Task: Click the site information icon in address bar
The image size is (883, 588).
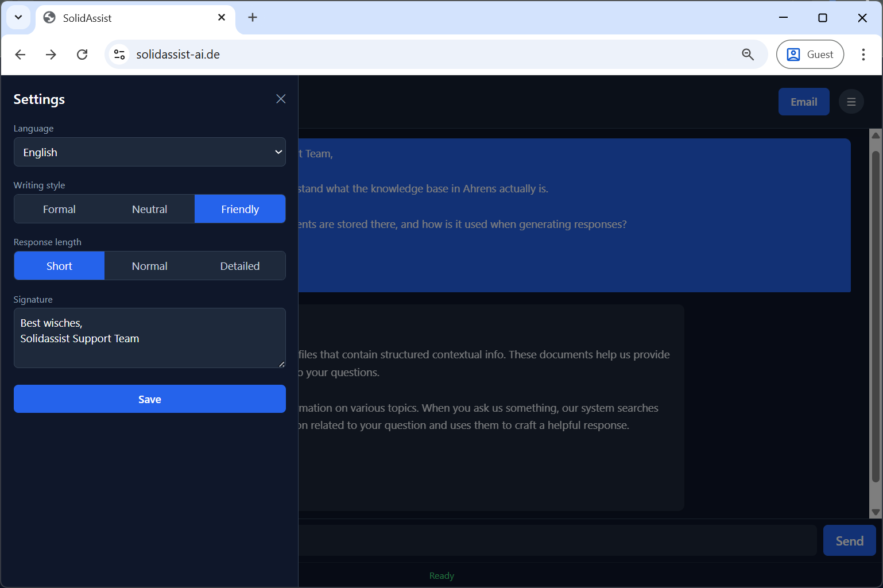Action: pos(119,54)
